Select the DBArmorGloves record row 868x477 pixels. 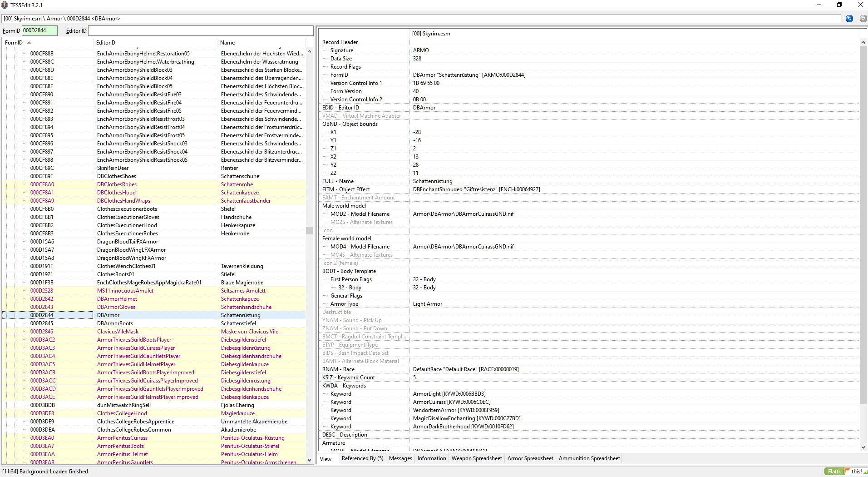[x=154, y=307]
